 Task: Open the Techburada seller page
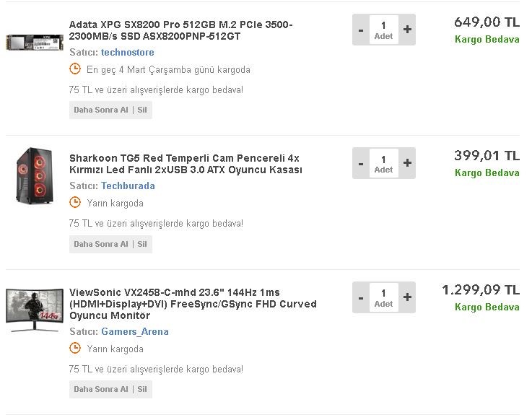pyautogui.click(x=128, y=185)
